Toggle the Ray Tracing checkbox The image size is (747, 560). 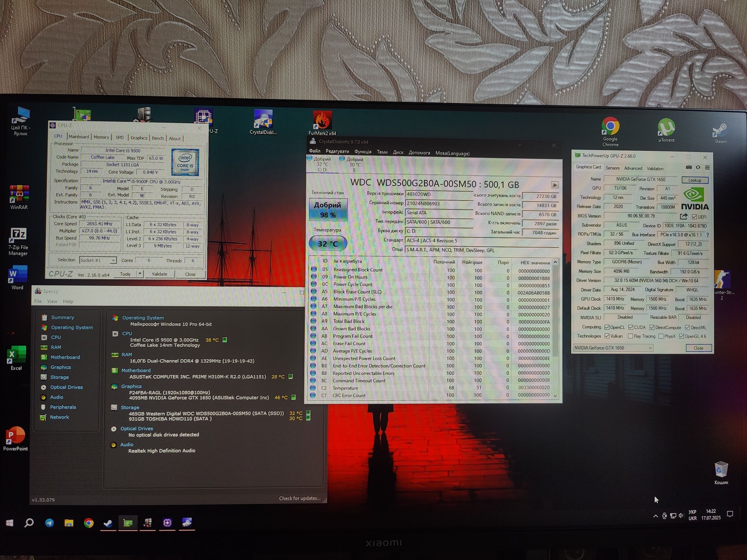tap(630, 336)
